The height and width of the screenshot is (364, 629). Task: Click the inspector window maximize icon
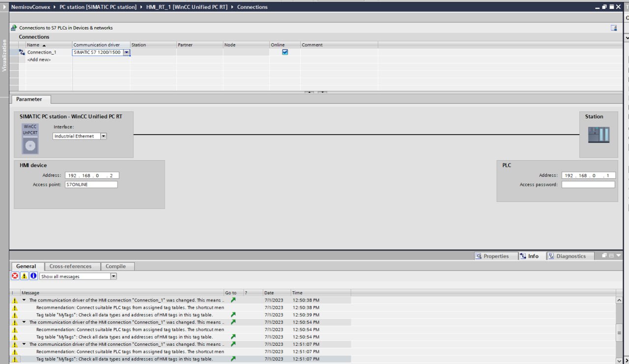612,255
